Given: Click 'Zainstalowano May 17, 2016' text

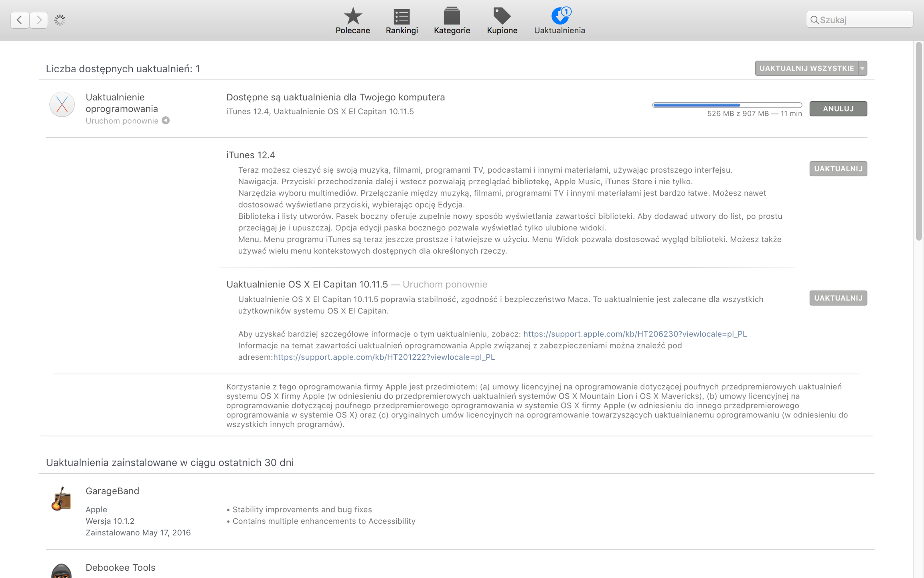Looking at the screenshot, I should (138, 533).
